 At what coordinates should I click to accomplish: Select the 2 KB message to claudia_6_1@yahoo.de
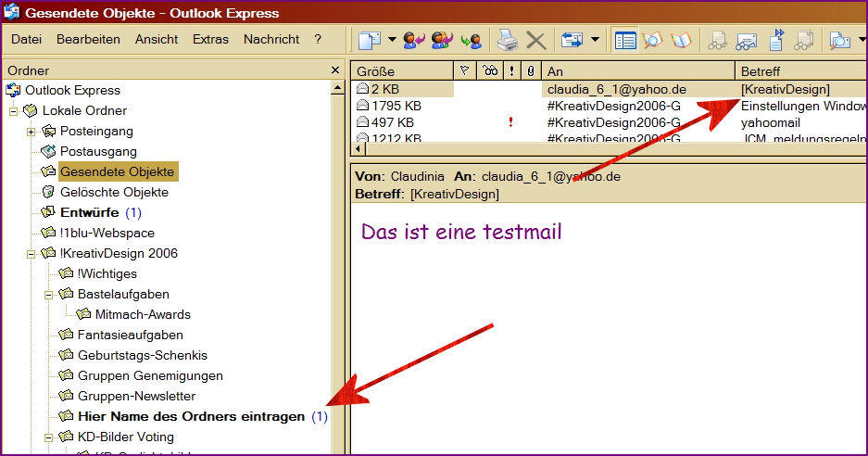[x=609, y=89]
